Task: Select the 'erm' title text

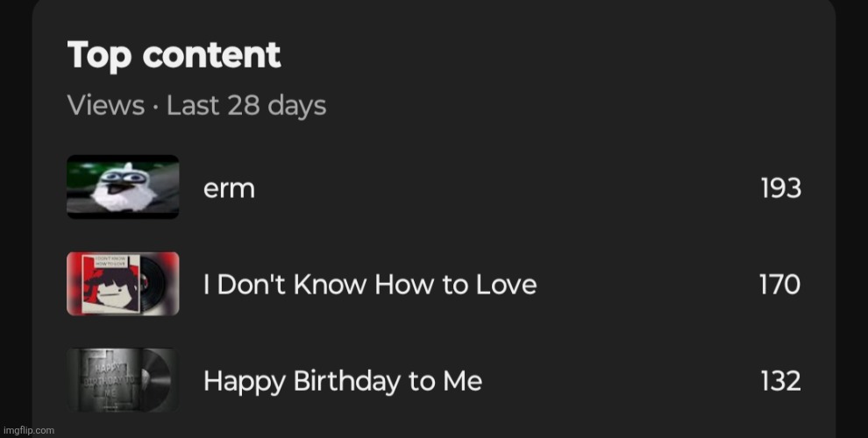Action: coord(229,189)
